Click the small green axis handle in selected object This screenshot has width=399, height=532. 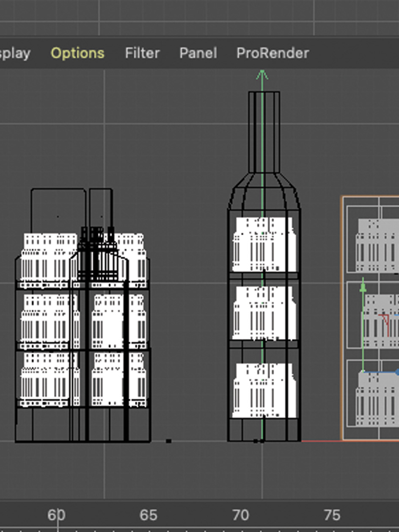pyautogui.click(x=363, y=288)
